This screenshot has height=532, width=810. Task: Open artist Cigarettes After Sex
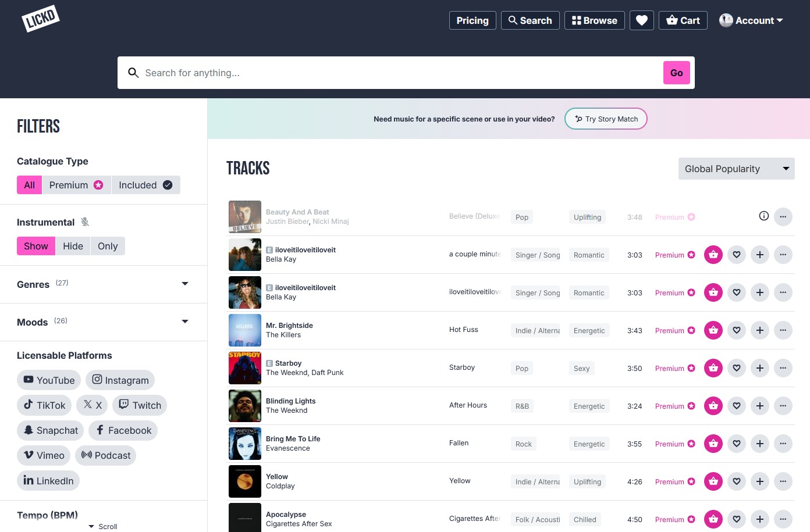click(299, 524)
